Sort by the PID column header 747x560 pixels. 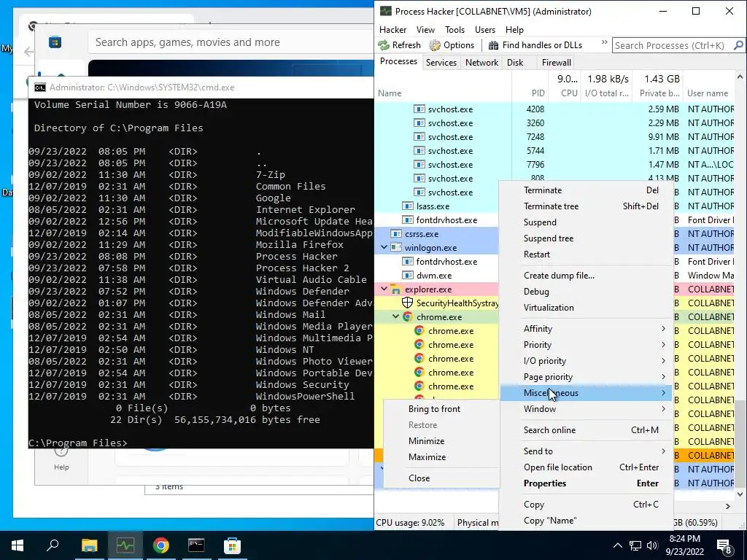coord(538,93)
